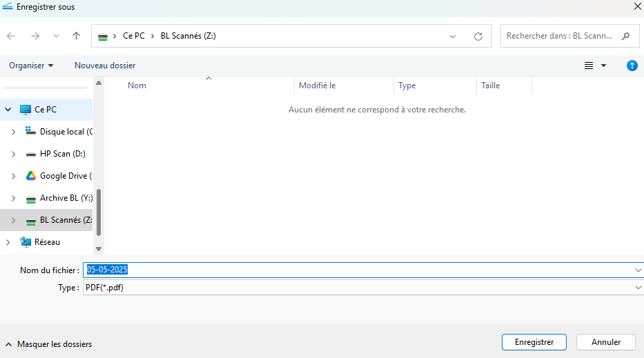Click the Annuler button
Screen dimensions: 644x358
click(606, 342)
